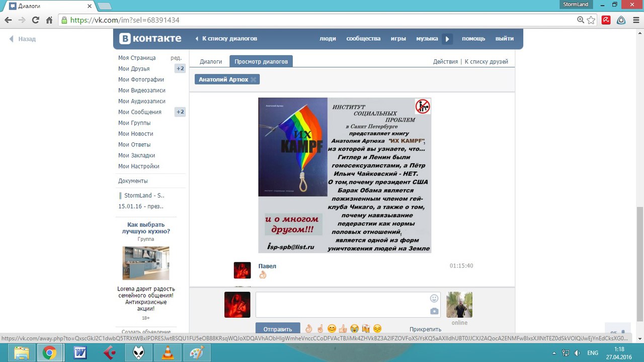Open Мои Аудиозаписи in the sidebar
The width and height of the screenshot is (644, 362).
[x=142, y=101]
